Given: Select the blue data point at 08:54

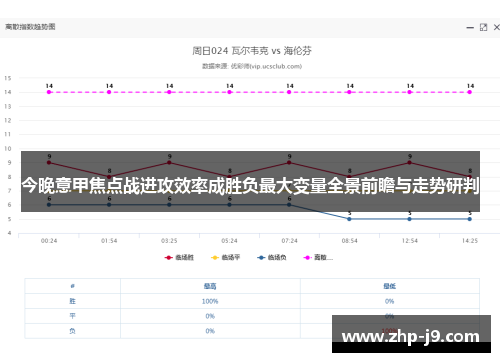Looking at the screenshot, I should [349, 219].
